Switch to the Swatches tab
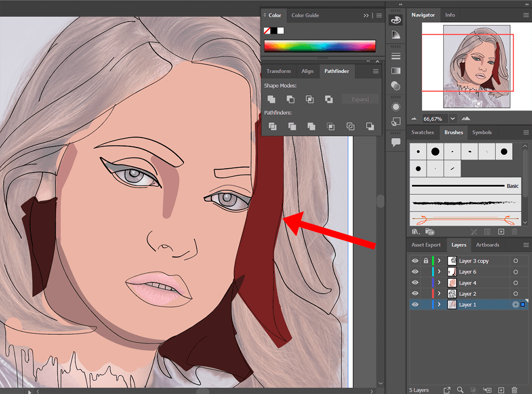 [x=422, y=132]
